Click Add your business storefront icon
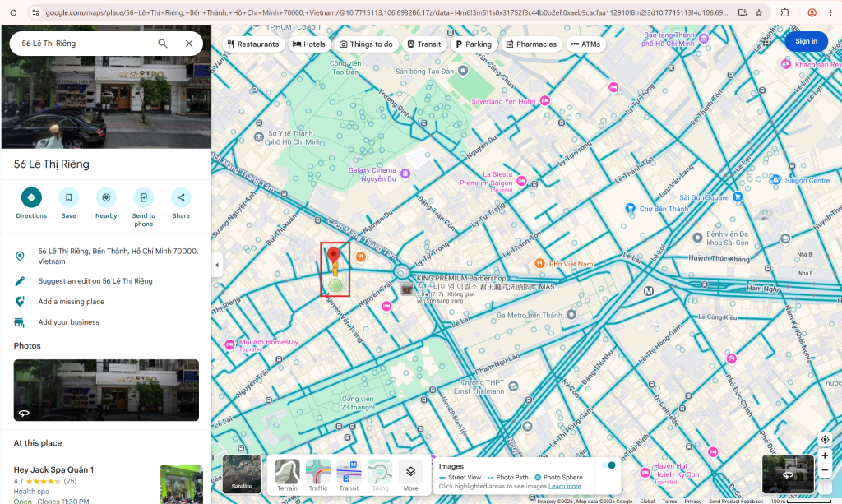This screenshot has height=504, width=842. click(x=20, y=322)
